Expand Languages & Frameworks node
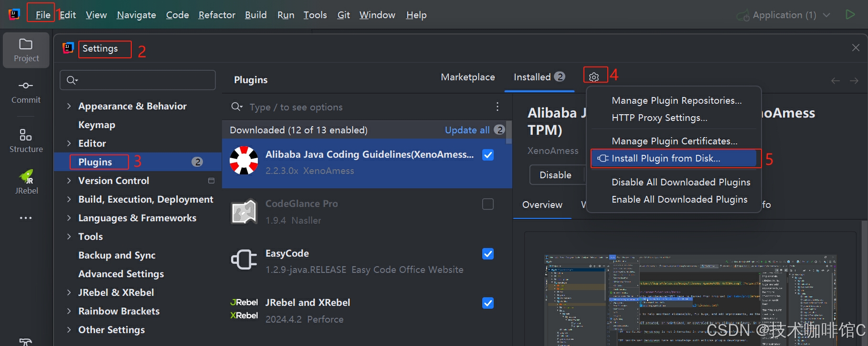This screenshot has width=868, height=346. (69, 218)
